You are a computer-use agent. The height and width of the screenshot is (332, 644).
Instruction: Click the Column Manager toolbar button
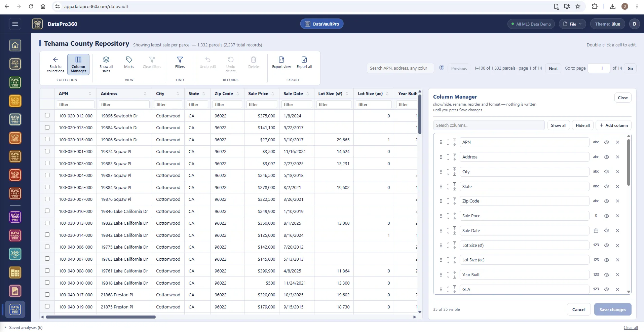pyautogui.click(x=78, y=64)
